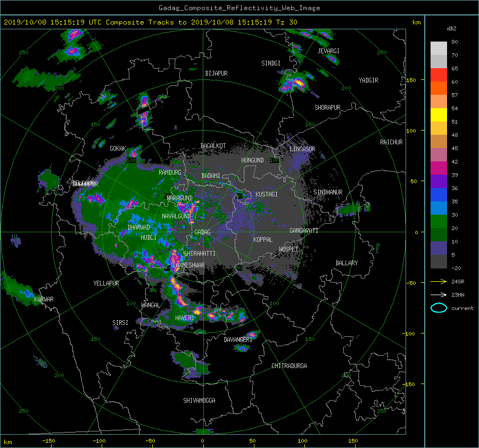
Task: Click the storm cell near SINDGI
Action: 296,82
